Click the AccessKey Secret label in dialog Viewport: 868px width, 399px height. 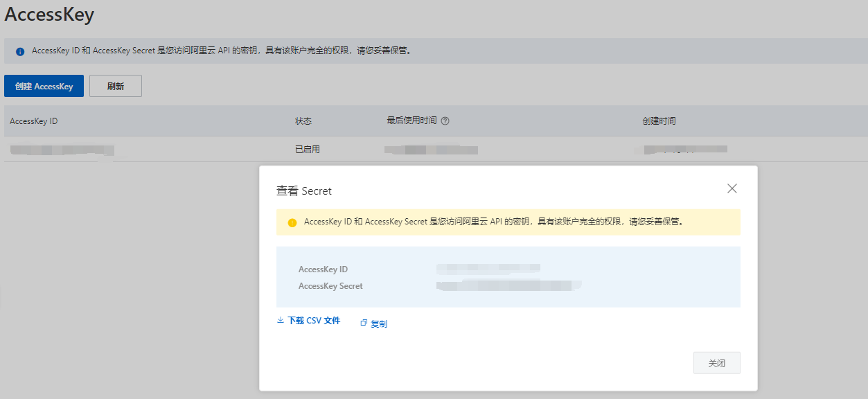pos(330,286)
